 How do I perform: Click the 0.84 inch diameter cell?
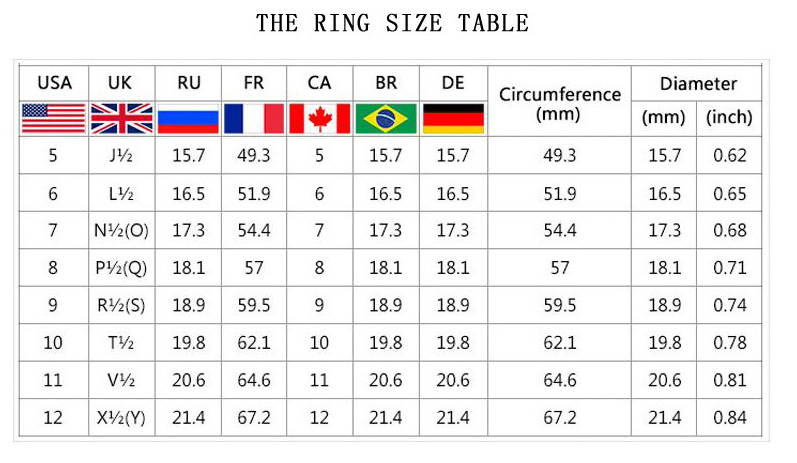(x=729, y=418)
